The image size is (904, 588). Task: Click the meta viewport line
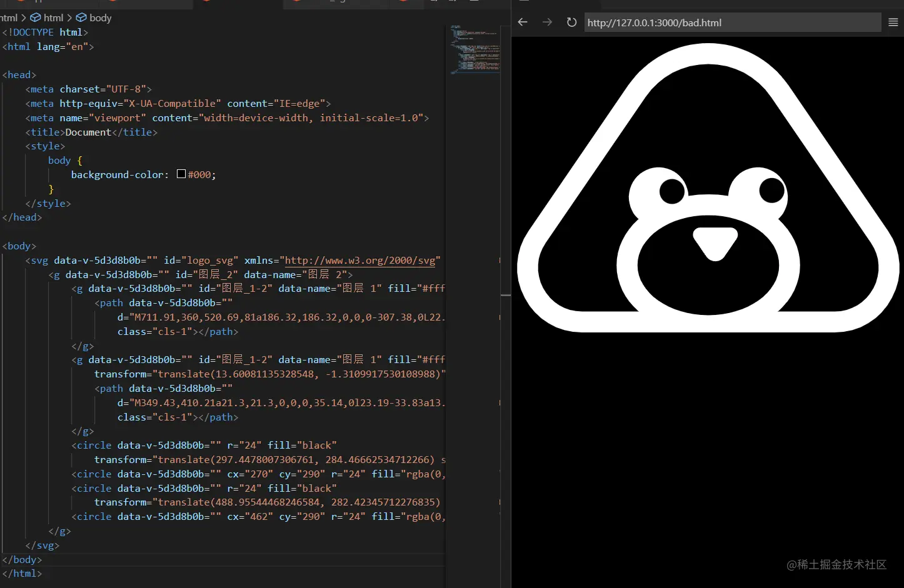(x=227, y=118)
